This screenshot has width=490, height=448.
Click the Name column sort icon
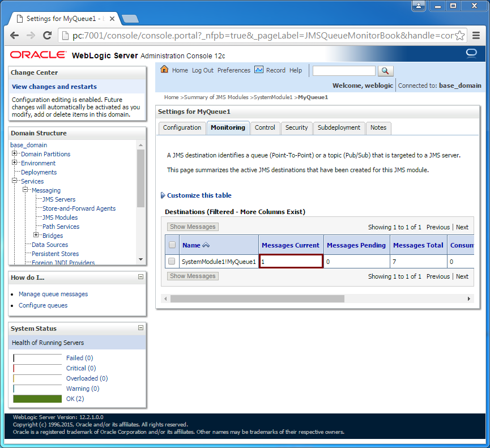206,245
